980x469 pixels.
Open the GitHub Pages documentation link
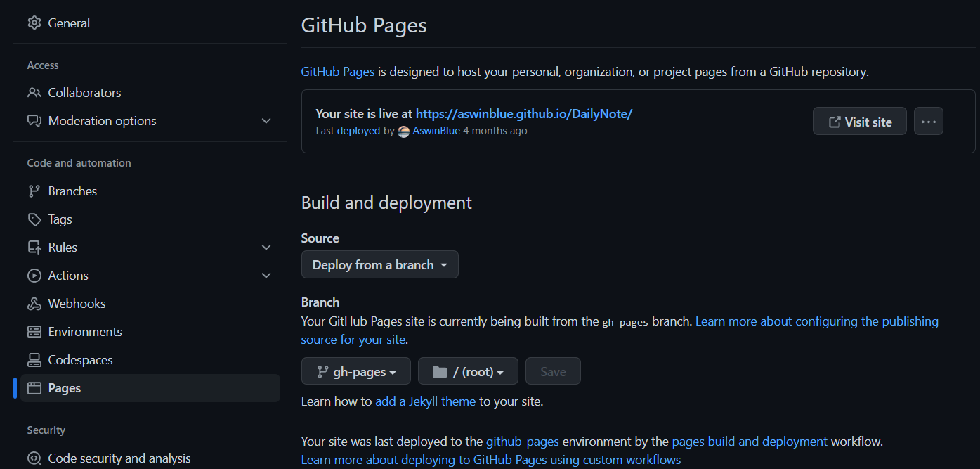pos(338,72)
